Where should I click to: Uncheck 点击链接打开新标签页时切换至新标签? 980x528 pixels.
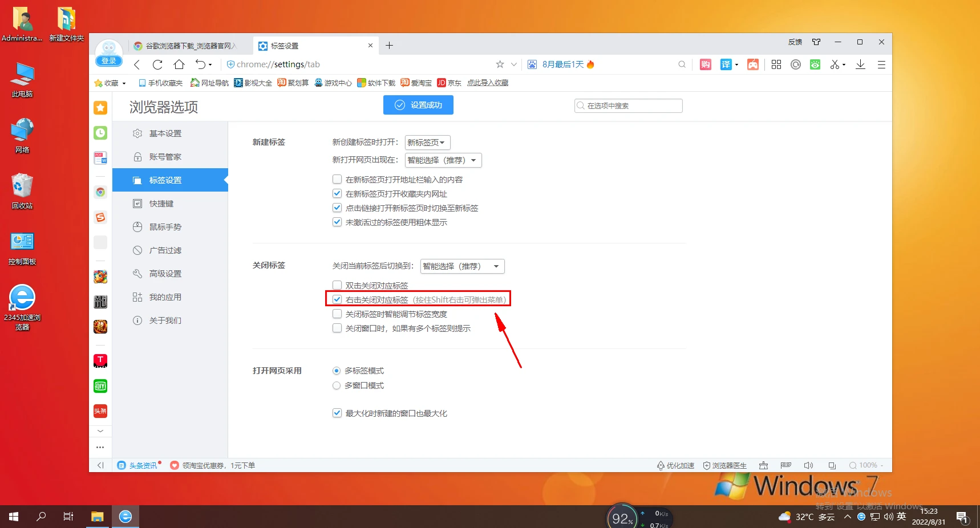click(x=337, y=208)
